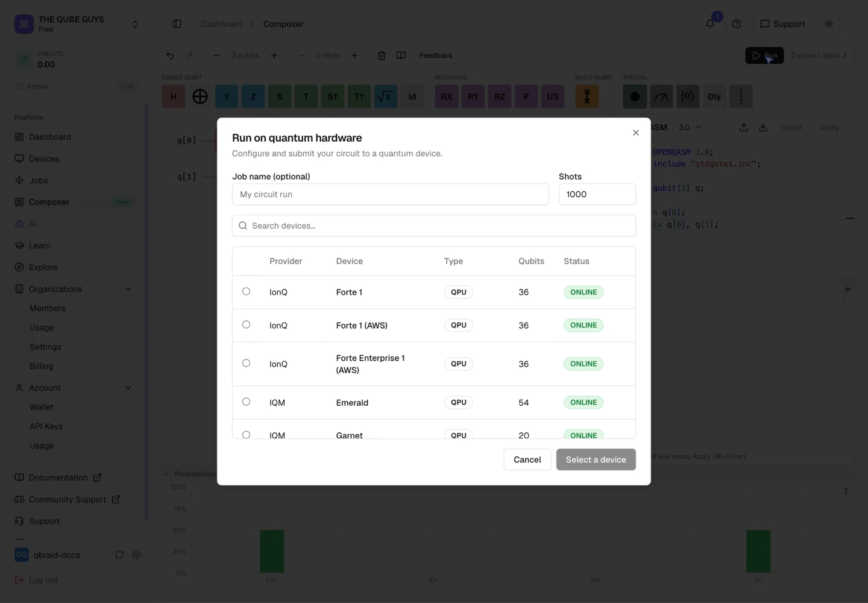Add a classical bit with plus icon
Image resolution: width=868 pixels, height=603 pixels.
pos(354,55)
